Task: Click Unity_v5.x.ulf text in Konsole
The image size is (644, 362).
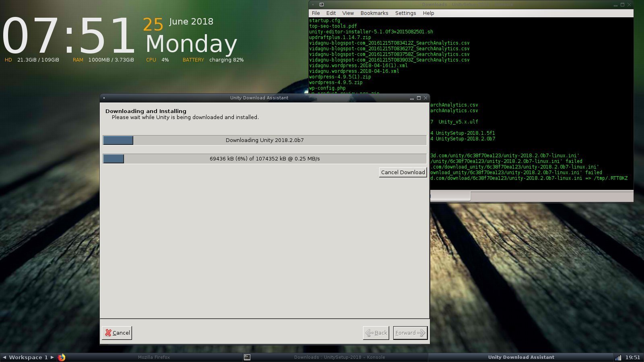Action: [458, 122]
